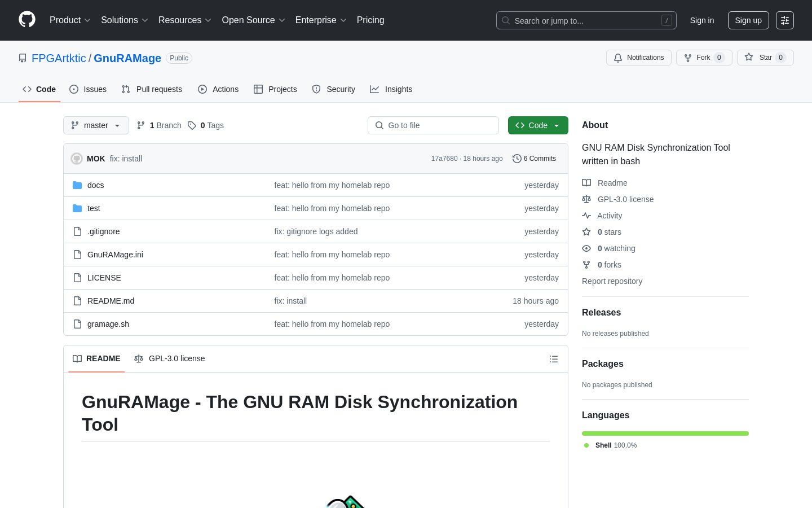Click the search magnifier icon in header

506,20
